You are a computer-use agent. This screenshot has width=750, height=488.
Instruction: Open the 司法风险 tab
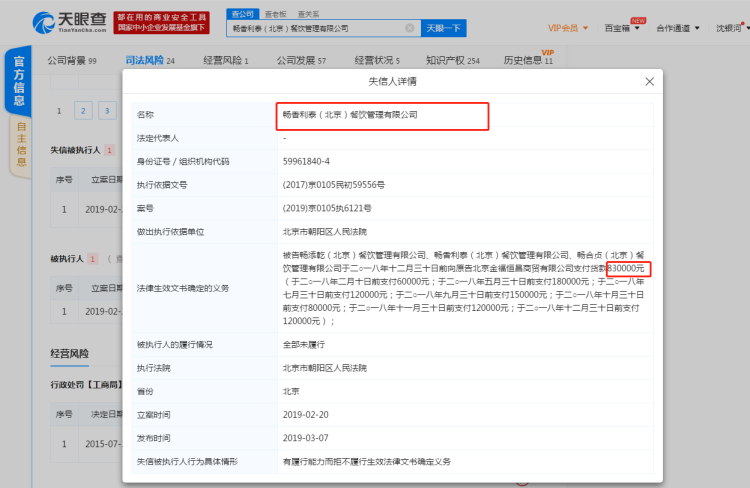tap(150, 60)
